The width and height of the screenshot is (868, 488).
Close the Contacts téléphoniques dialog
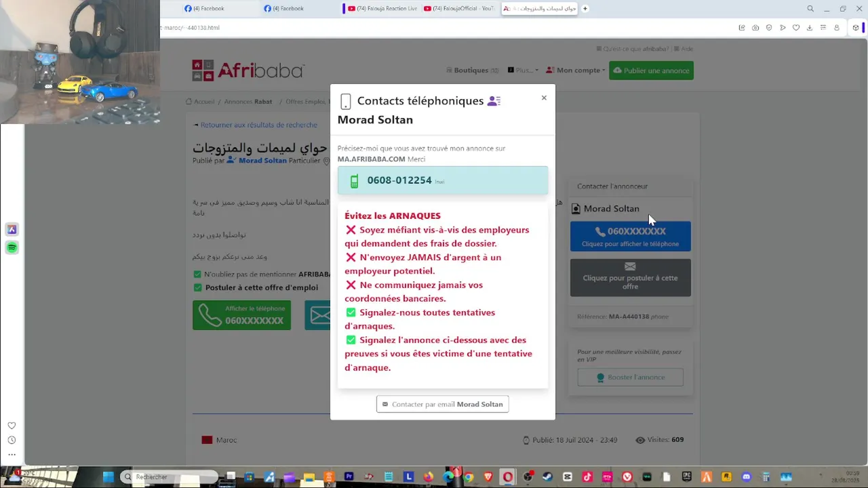click(x=544, y=98)
